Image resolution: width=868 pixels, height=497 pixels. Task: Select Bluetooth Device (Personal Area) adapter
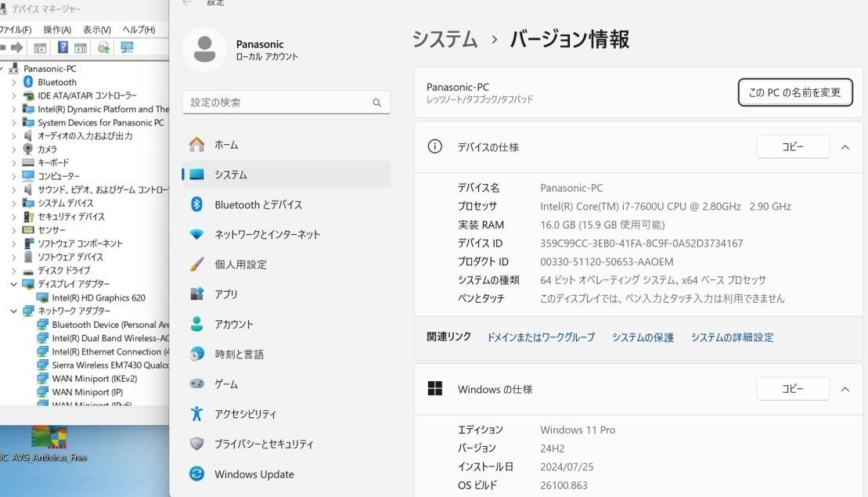110,325
